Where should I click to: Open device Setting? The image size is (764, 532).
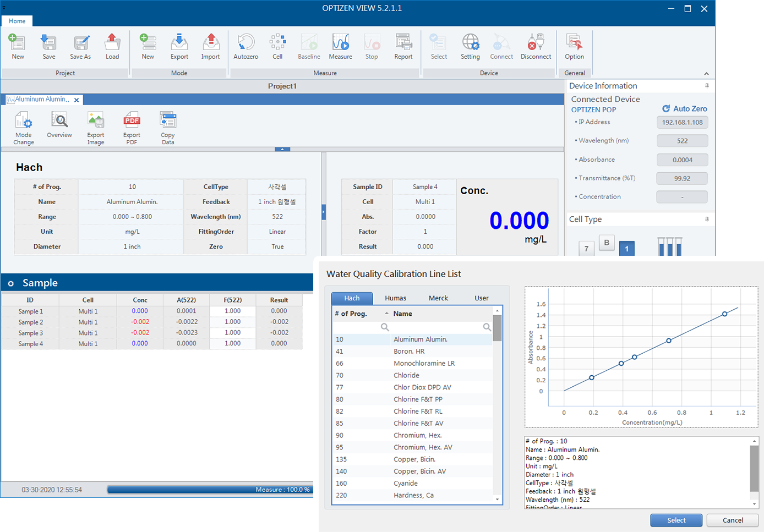click(x=470, y=46)
